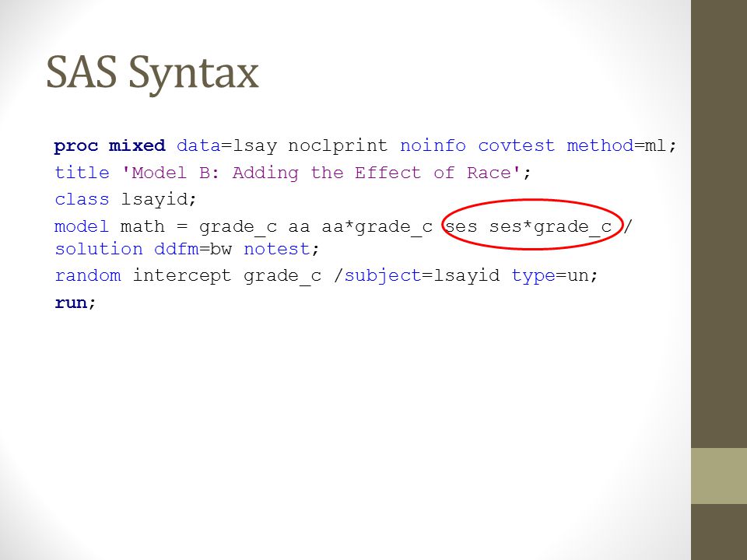Click the 'run;' statement

(x=75, y=303)
